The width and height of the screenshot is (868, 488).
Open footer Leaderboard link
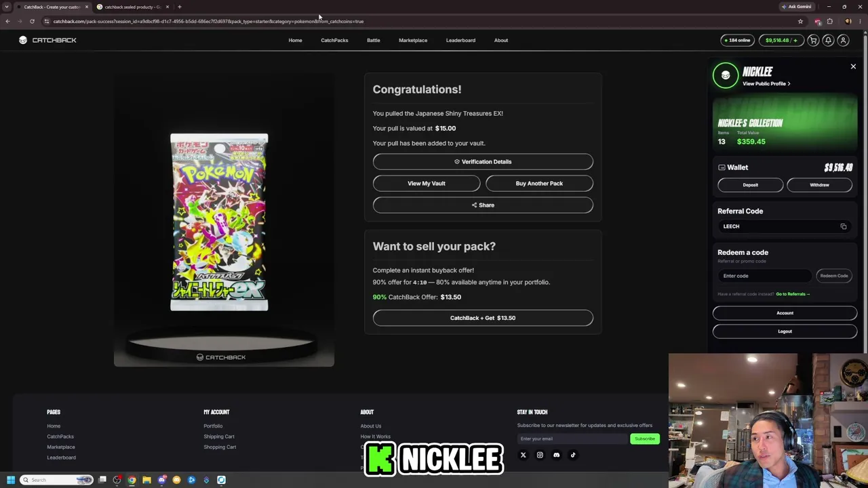62,457
